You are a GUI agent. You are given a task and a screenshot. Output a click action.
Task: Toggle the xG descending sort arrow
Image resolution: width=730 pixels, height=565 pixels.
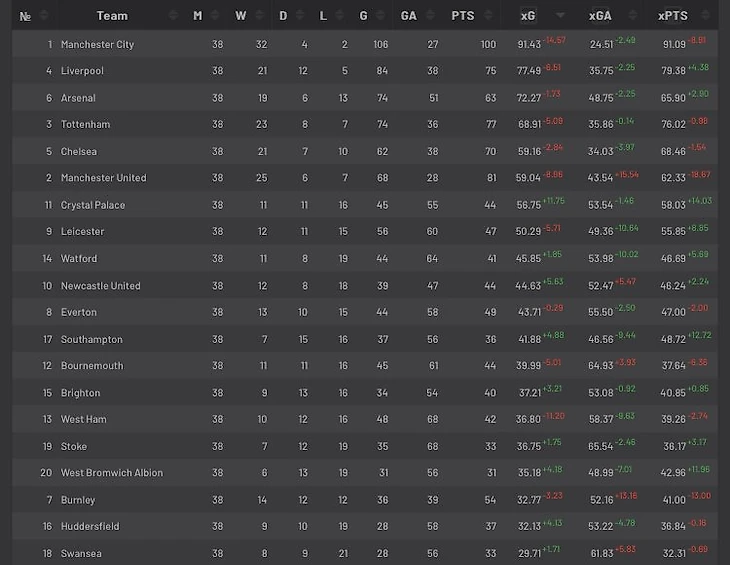(x=560, y=15)
